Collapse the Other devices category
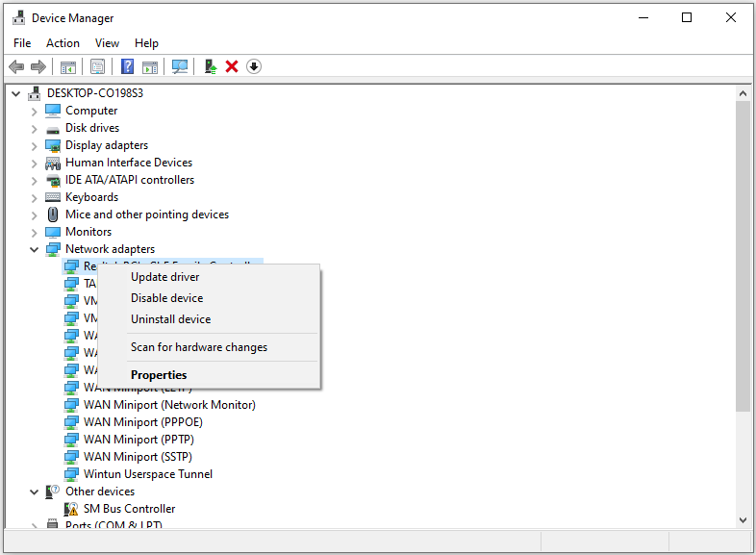The width and height of the screenshot is (756, 555). pos(35,492)
